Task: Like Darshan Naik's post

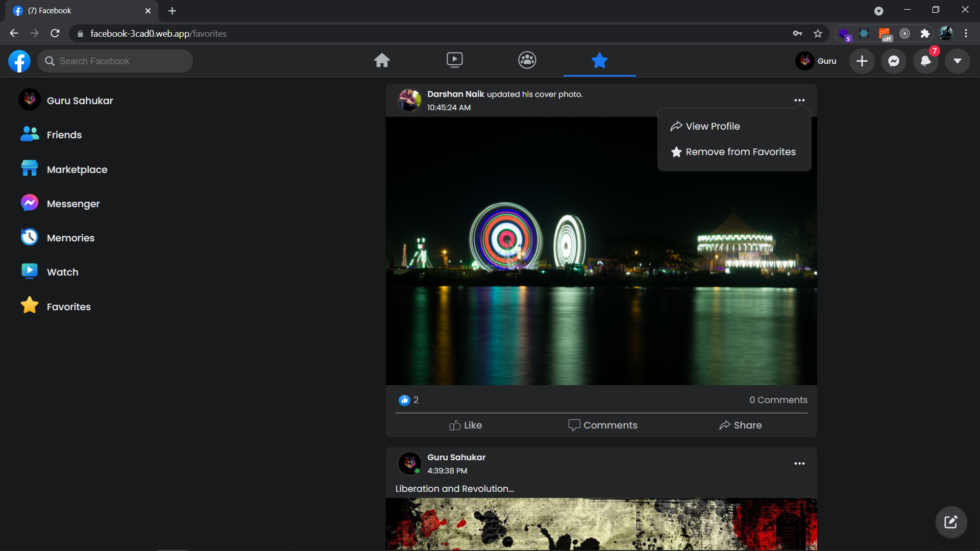Action: coord(465,425)
